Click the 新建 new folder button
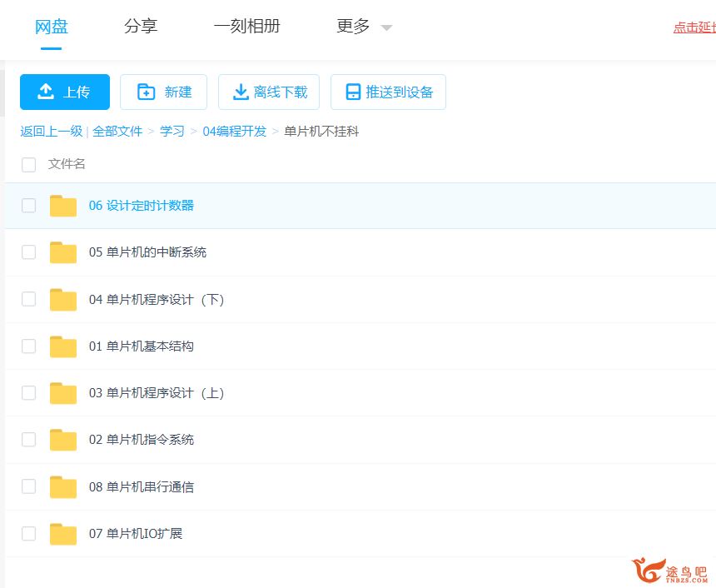The image size is (716, 588). (x=163, y=92)
